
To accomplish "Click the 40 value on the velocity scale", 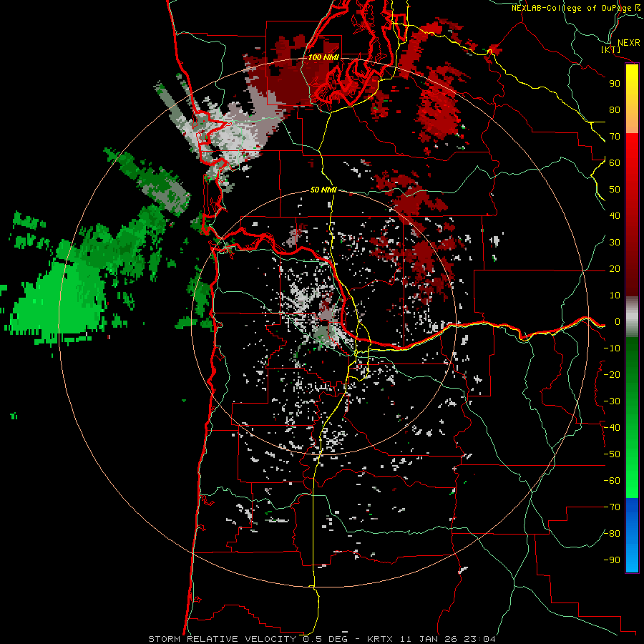I will (x=615, y=215).
